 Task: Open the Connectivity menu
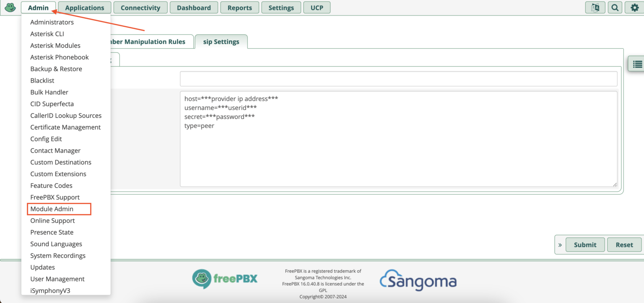point(140,8)
